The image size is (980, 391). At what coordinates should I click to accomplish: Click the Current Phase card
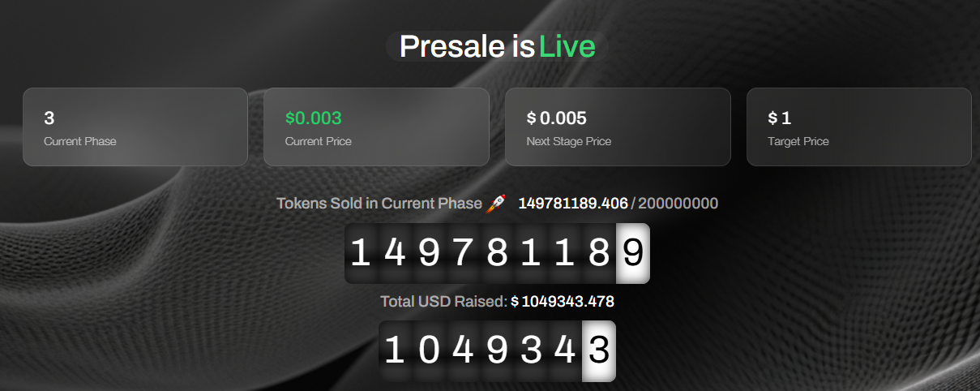[135, 127]
